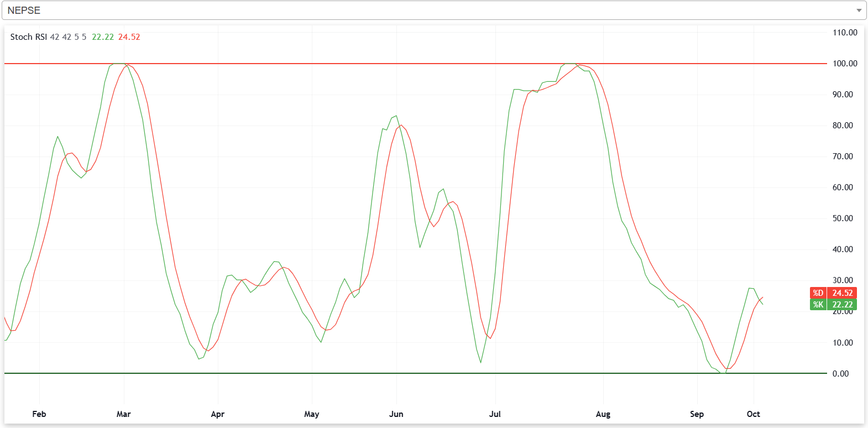Click the 110.00 value on price scale

845,33
